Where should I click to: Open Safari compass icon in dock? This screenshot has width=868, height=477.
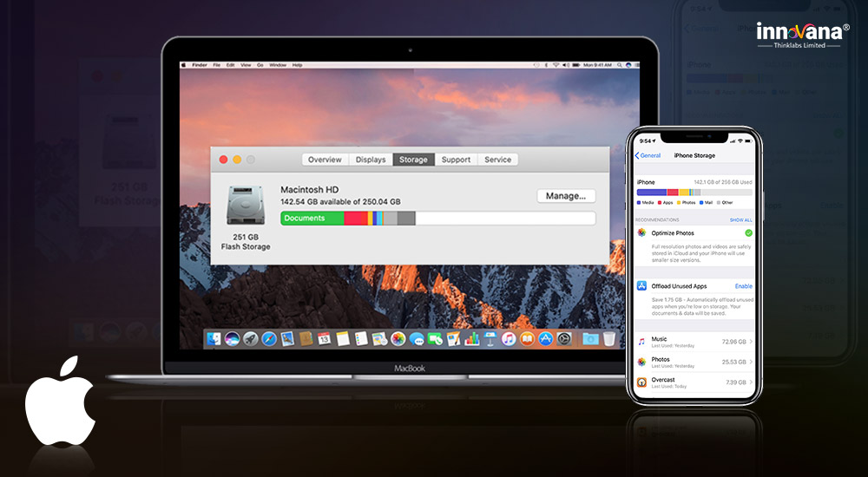click(x=269, y=338)
